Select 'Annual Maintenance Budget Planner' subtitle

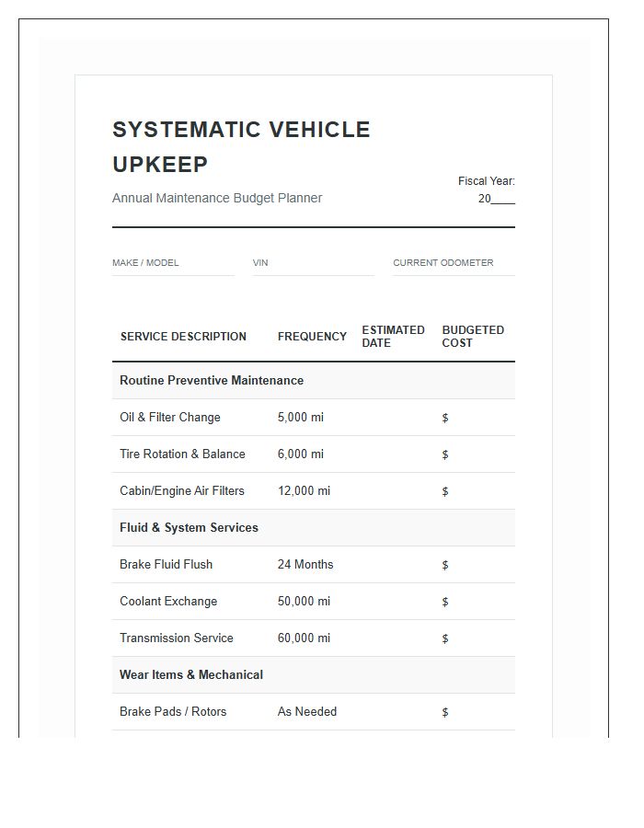click(x=217, y=198)
